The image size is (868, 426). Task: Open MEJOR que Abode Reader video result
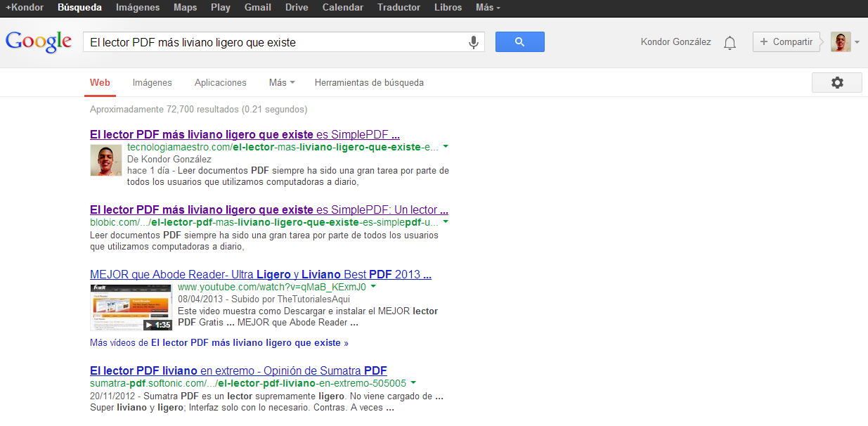(x=261, y=274)
